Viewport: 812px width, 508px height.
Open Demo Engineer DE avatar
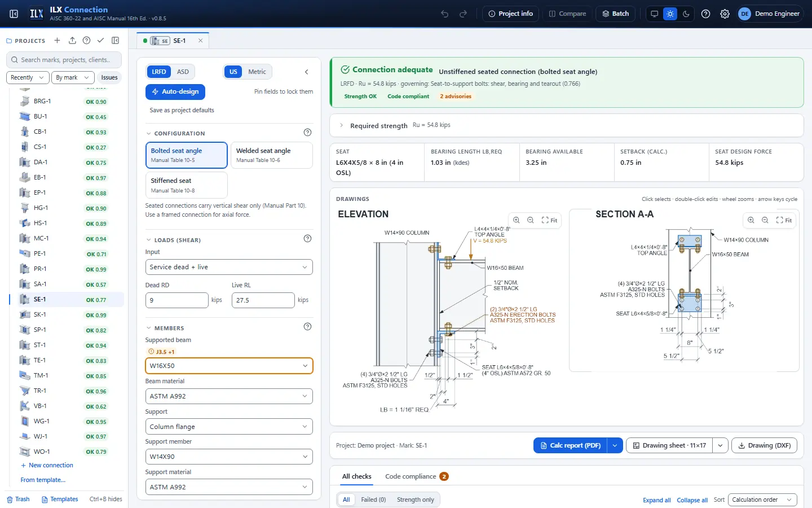(770, 14)
